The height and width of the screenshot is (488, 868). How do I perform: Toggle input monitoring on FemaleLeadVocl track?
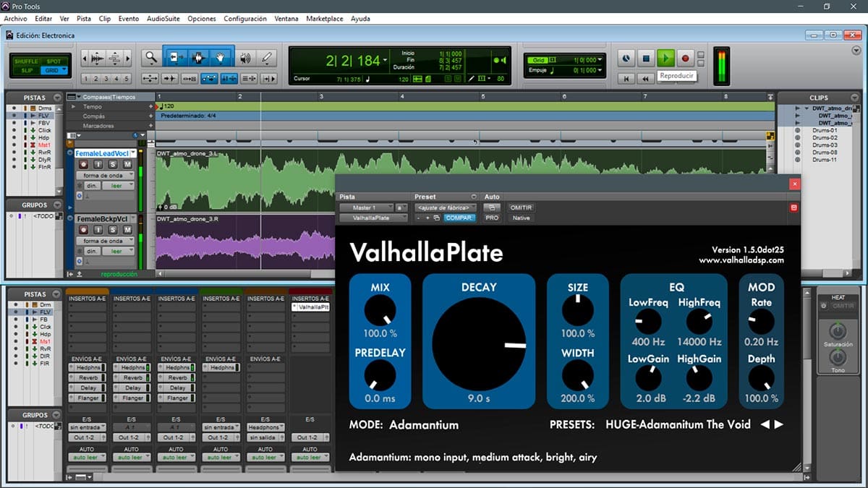tap(98, 165)
